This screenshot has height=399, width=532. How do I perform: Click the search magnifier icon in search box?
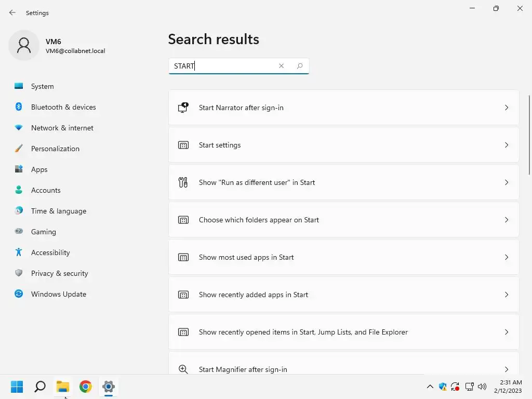[300, 66]
